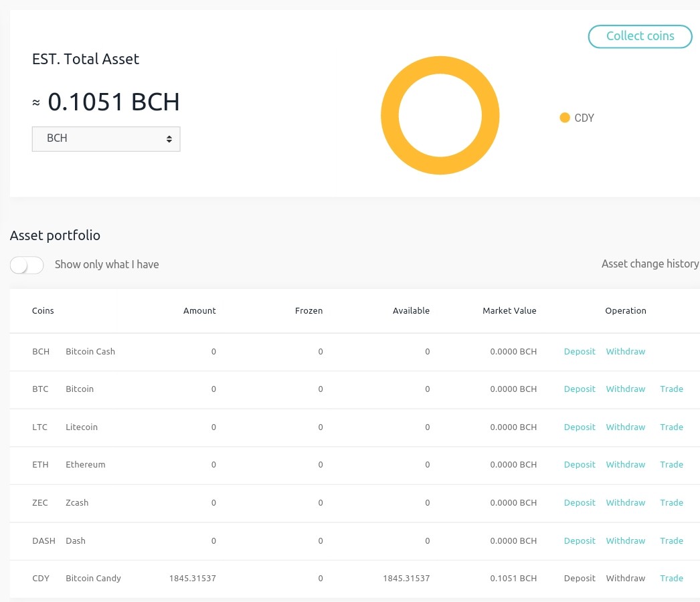This screenshot has height=602, width=700.
Task: Click Withdraw in the Bitcoin Candy row
Action: (x=625, y=579)
